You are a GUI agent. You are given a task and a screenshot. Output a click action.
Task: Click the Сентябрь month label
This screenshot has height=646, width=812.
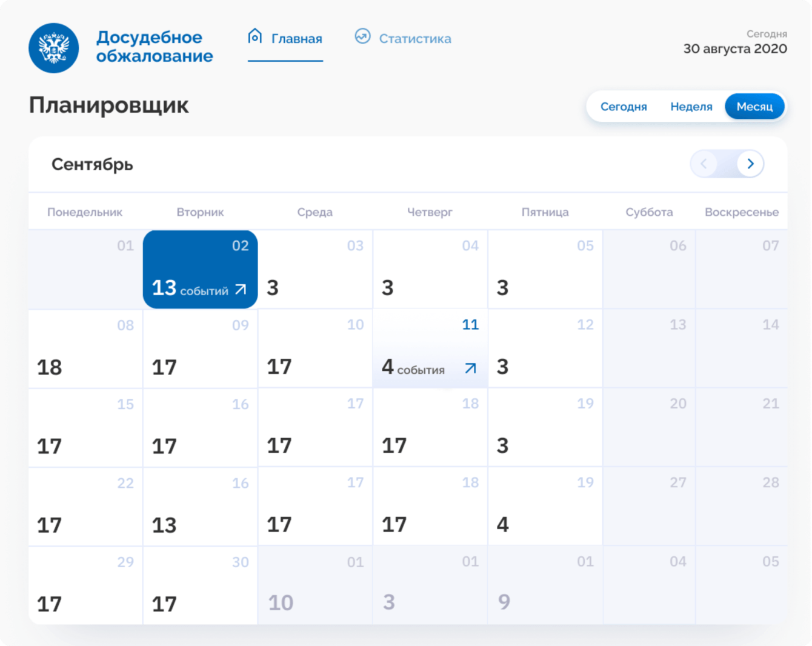click(x=92, y=164)
